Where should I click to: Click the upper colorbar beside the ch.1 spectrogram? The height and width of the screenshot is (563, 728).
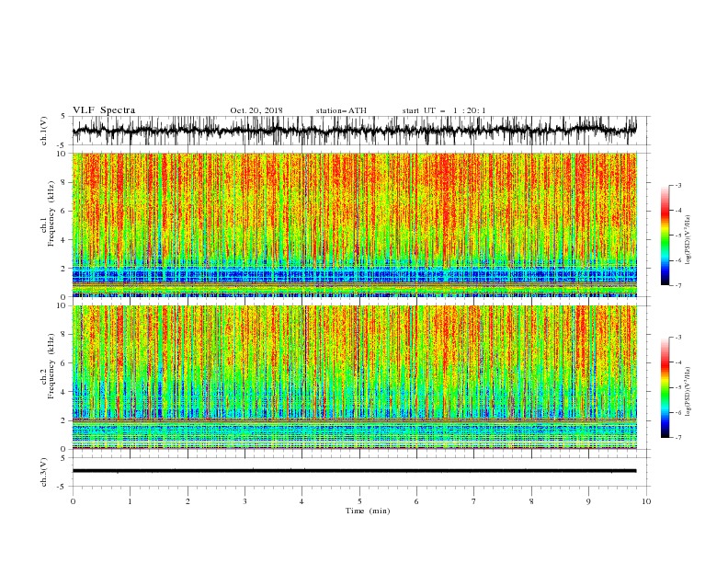pyautogui.click(x=665, y=236)
